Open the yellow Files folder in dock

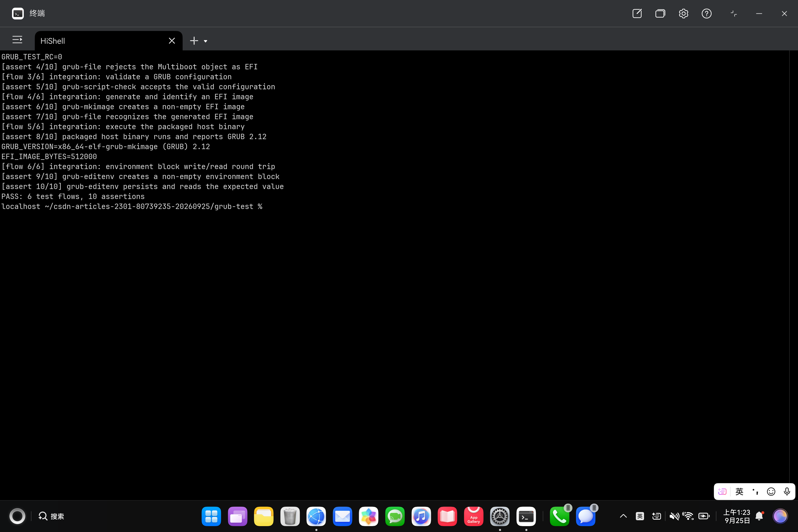coord(264,516)
